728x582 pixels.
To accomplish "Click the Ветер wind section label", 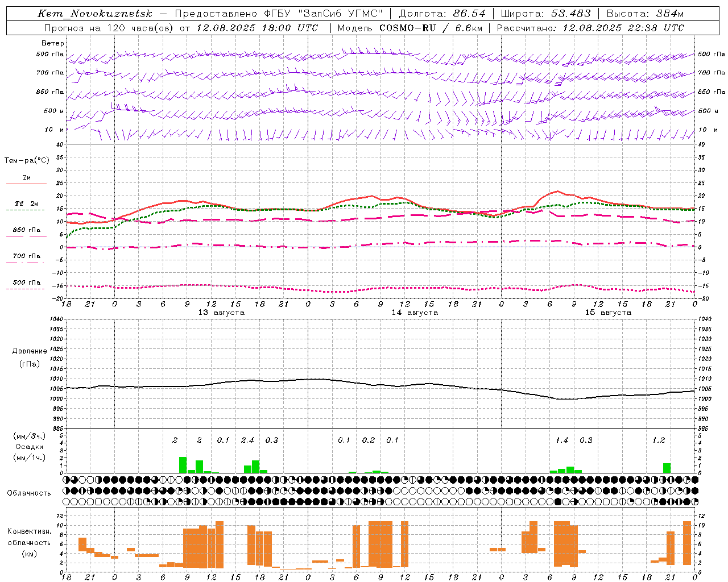I will [53, 43].
